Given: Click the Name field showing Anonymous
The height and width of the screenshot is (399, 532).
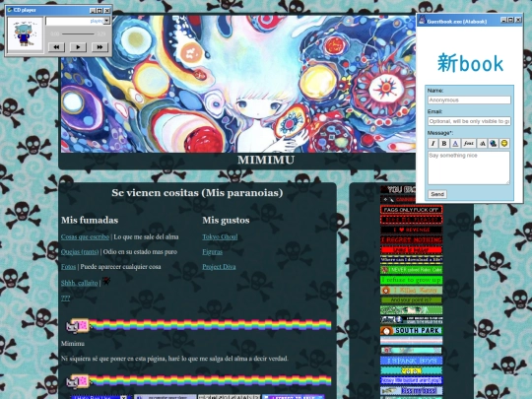Looking at the screenshot, I should (x=469, y=100).
